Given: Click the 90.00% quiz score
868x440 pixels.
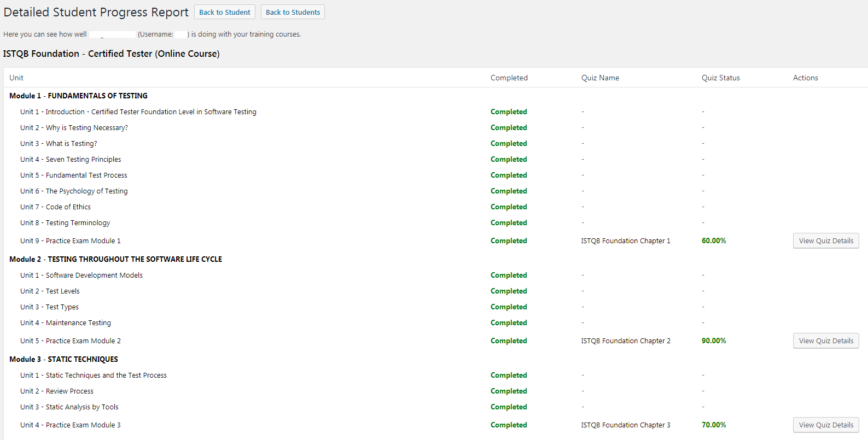Looking at the screenshot, I should pyautogui.click(x=714, y=341).
